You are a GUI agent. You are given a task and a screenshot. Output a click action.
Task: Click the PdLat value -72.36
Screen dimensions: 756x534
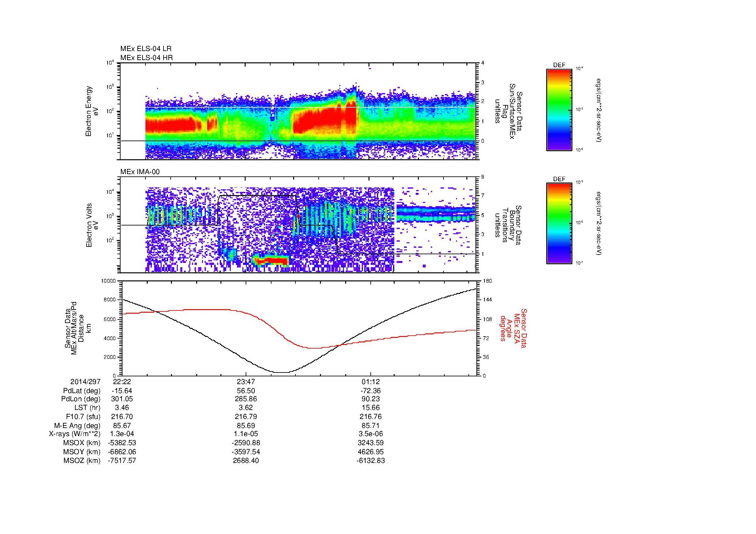pos(371,391)
